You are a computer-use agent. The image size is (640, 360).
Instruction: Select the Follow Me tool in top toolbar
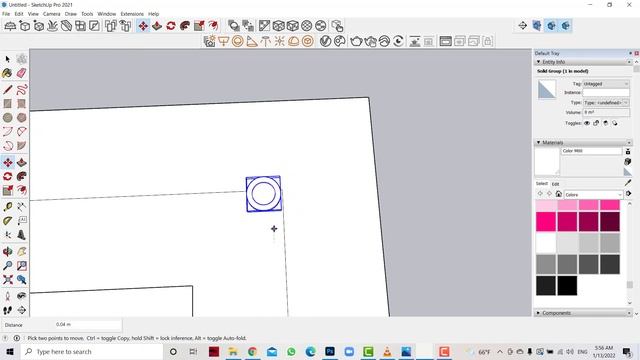(x=185, y=26)
